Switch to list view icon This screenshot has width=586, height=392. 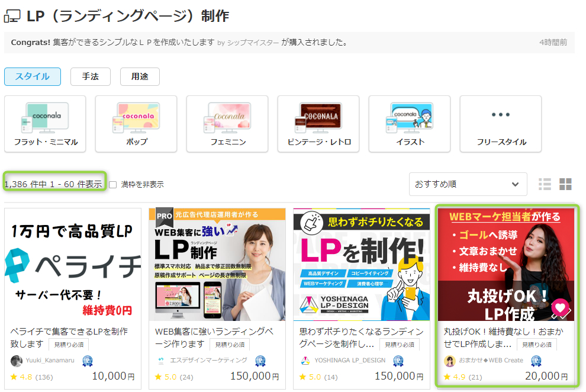click(x=545, y=184)
